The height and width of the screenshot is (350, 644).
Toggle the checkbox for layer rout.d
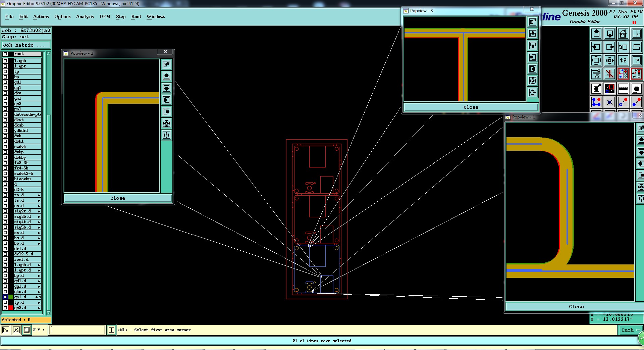coord(5,259)
